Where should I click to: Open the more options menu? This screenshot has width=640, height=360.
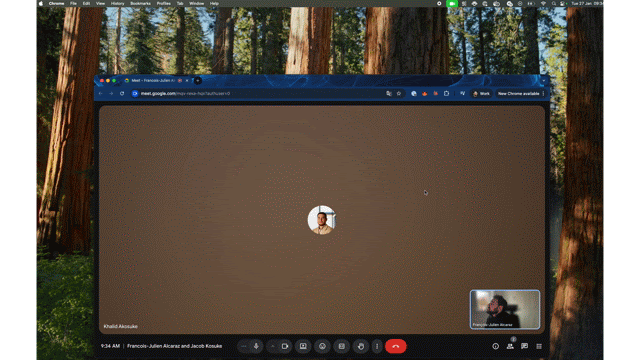pyautogui.click(x=377, y=346)
